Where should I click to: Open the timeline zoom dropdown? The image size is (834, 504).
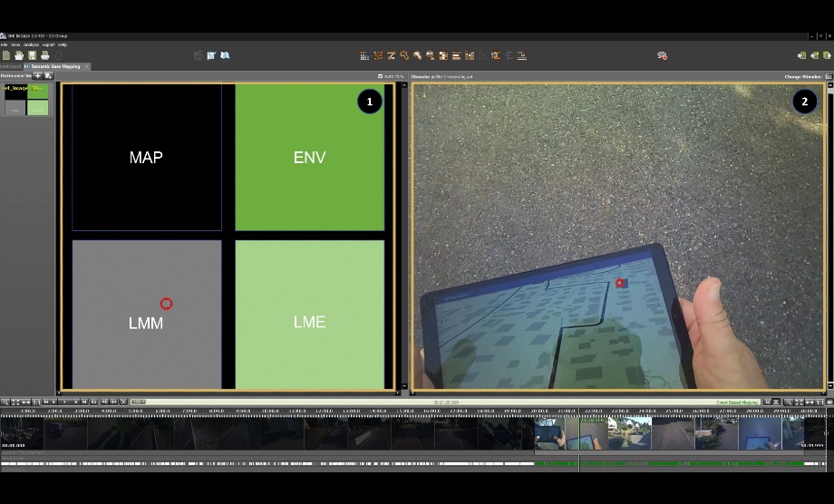coord(138,402)
